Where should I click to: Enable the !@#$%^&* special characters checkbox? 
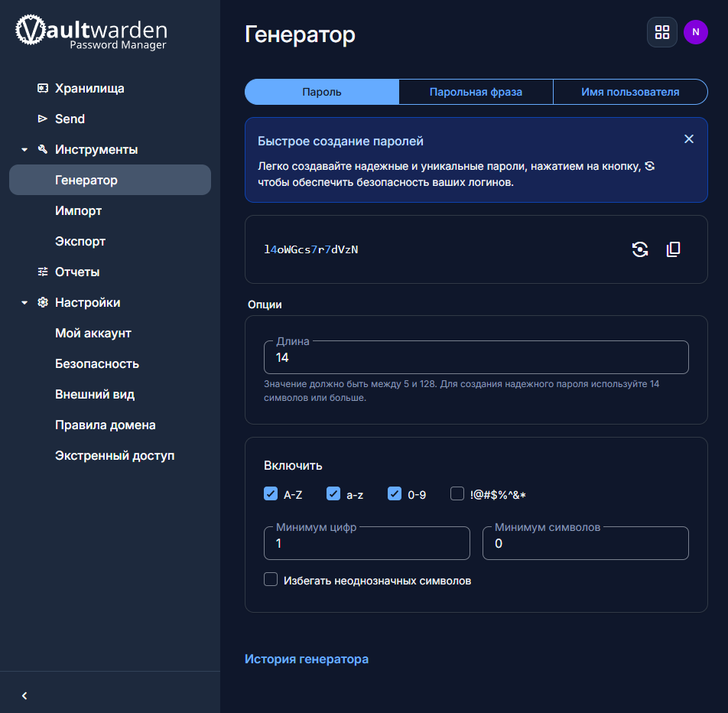pyautogui.click(x=457, y=493)
